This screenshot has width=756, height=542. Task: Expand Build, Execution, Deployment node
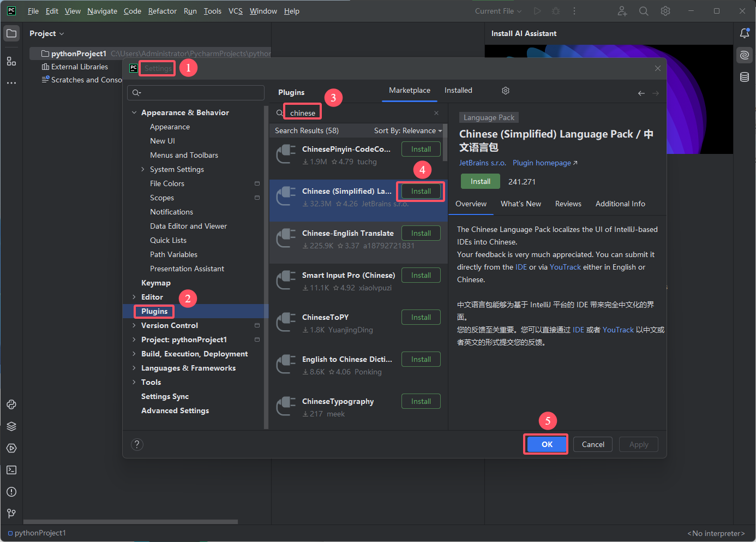134,354
